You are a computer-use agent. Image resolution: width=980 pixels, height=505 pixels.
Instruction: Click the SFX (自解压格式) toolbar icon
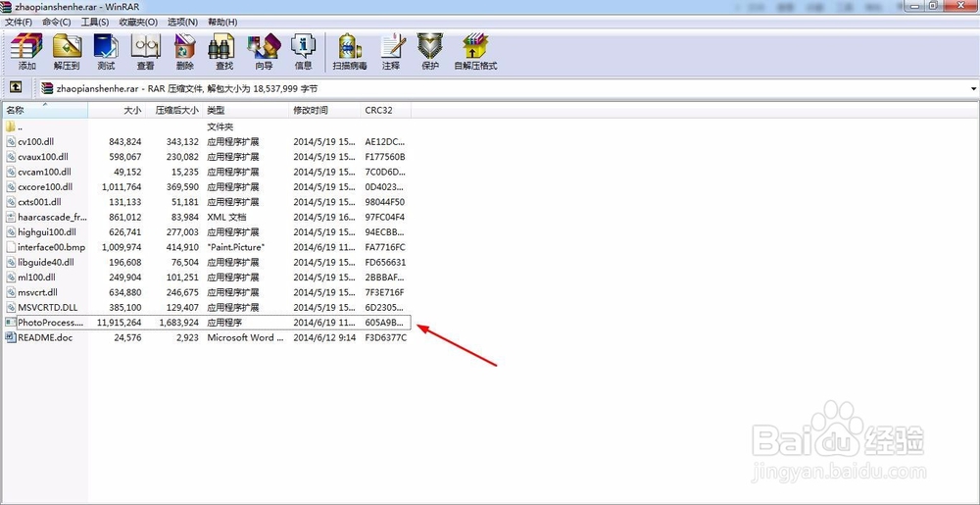point(475,52)
